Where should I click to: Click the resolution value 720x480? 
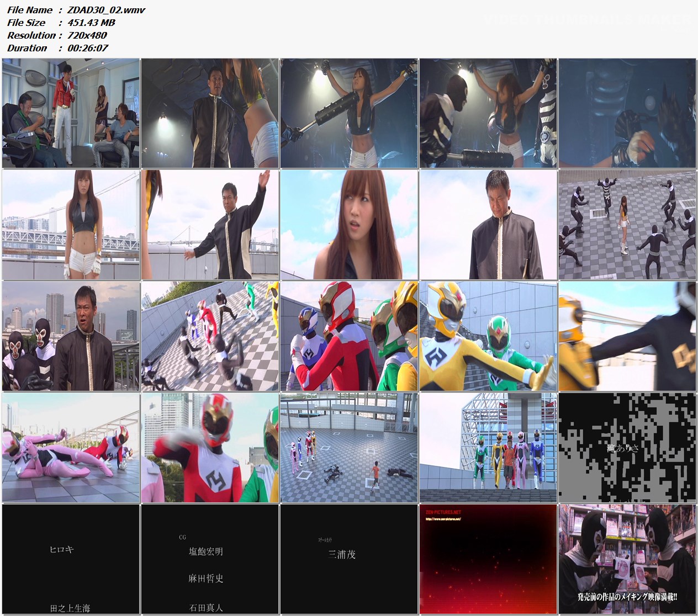pos(87,35)
